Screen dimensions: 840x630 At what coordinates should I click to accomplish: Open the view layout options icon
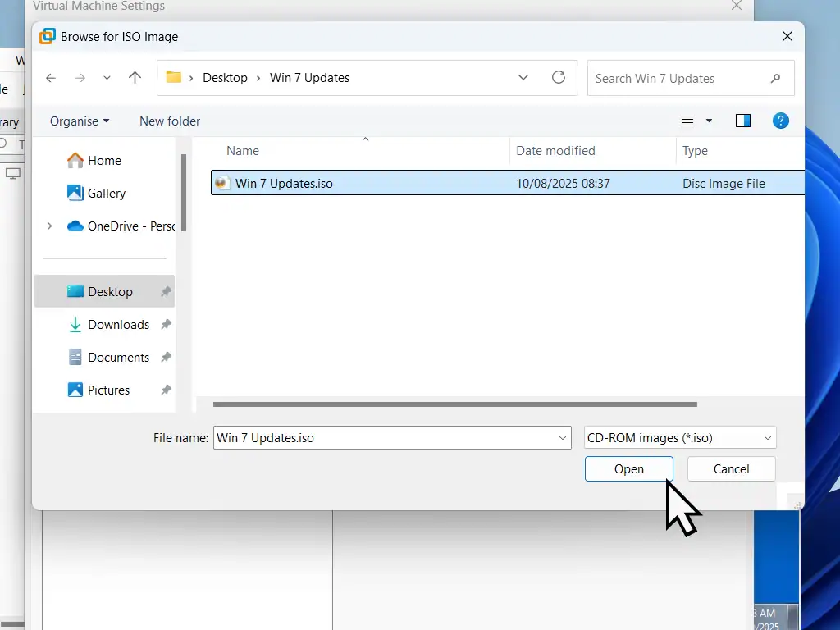click(x=688, y=121)
